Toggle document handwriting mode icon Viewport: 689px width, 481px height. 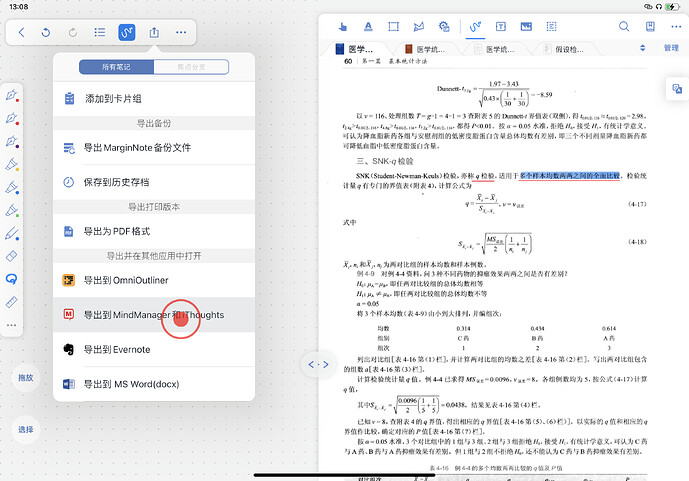[475, 27]
